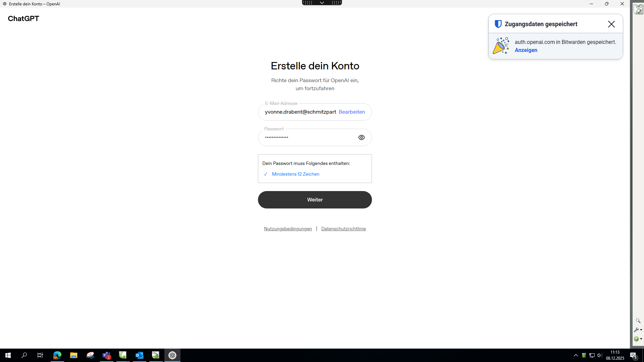This screenshot has height=362, width=644.
Task: Show hidden system tray icons
Action: pyautogui.click(x=576, y=355)
